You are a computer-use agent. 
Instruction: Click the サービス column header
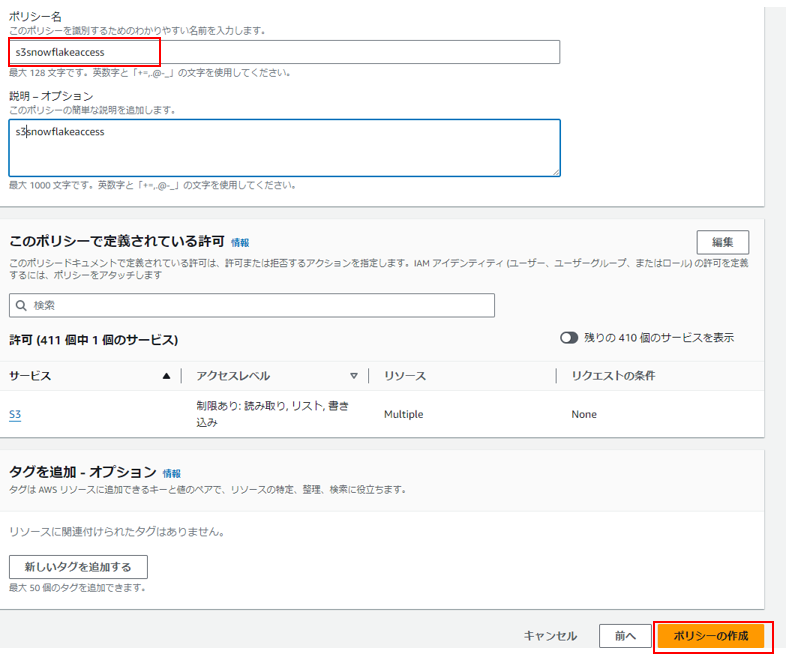pos(30,376)
